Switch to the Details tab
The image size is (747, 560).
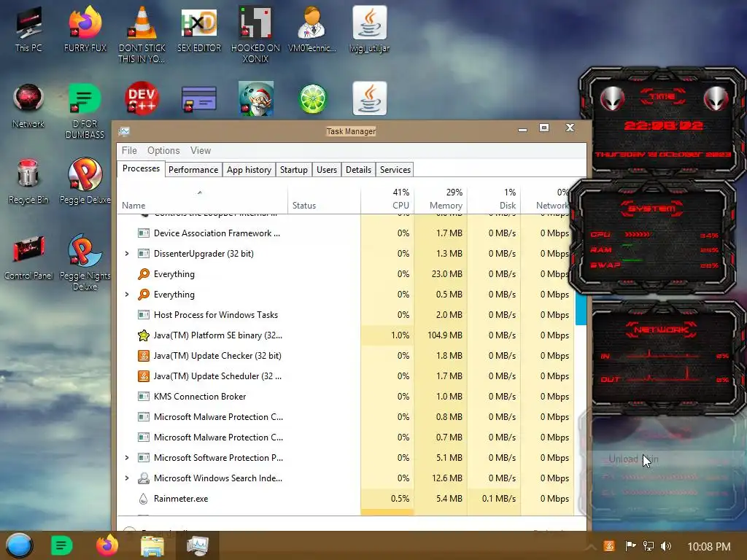358,170
